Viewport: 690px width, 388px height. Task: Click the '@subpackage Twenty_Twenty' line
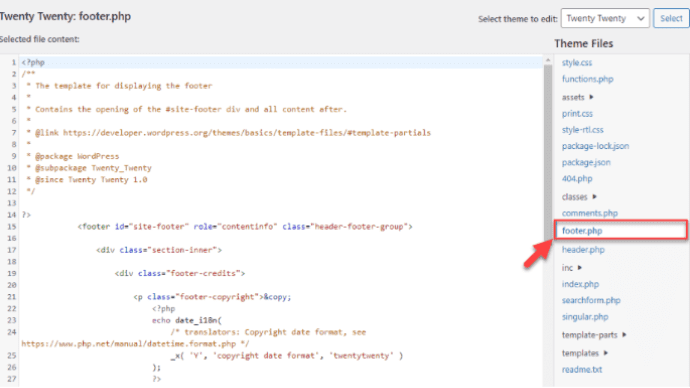point(88,168)
